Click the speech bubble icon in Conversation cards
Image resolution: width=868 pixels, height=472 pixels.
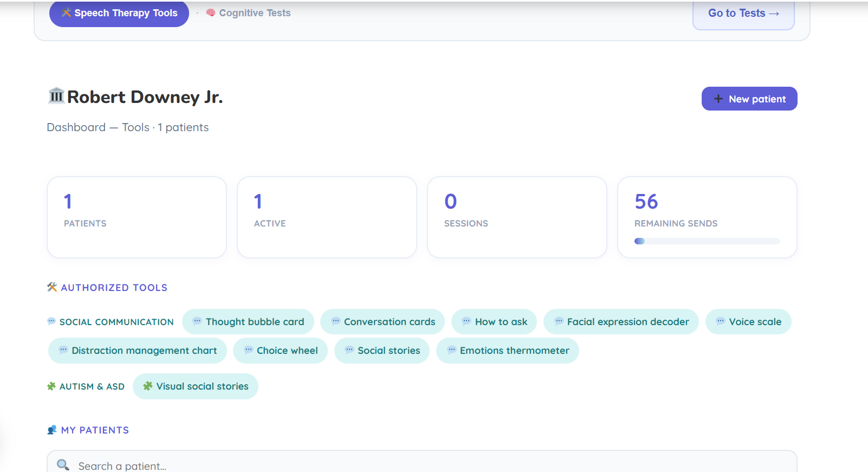click(336, 321)
